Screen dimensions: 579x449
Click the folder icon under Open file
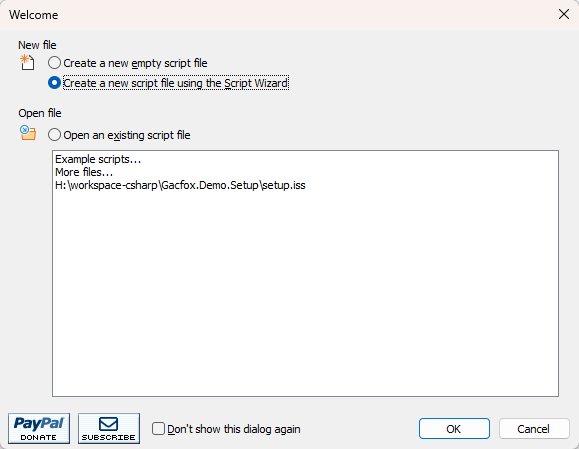28,133
